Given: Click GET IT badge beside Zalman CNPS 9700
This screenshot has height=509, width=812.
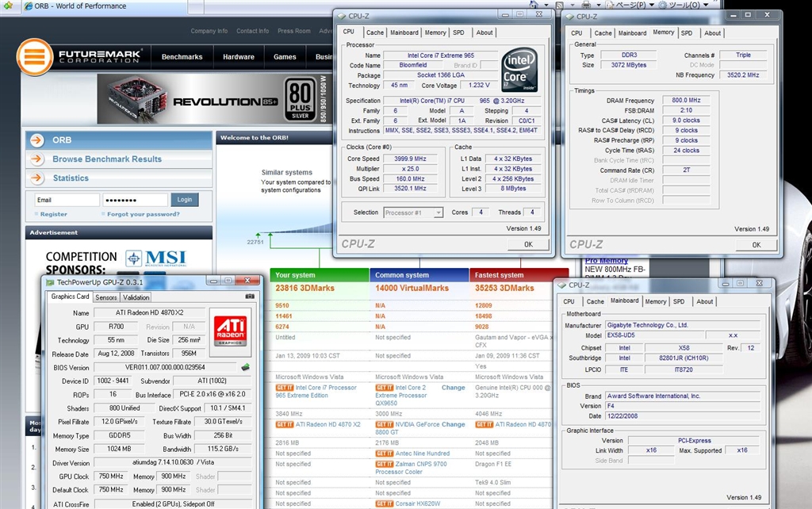Looking at the screenshot, I should (x=385, y=464).
